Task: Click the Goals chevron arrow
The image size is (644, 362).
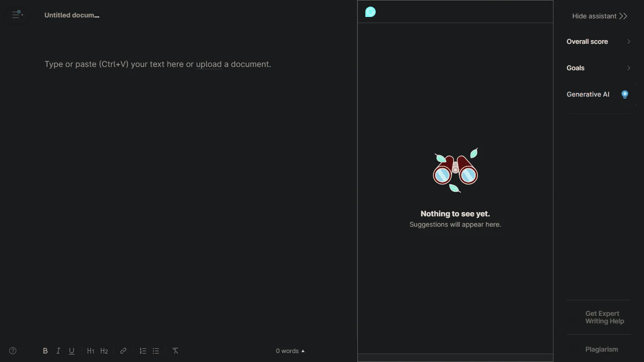Action: tap(628, 68)
